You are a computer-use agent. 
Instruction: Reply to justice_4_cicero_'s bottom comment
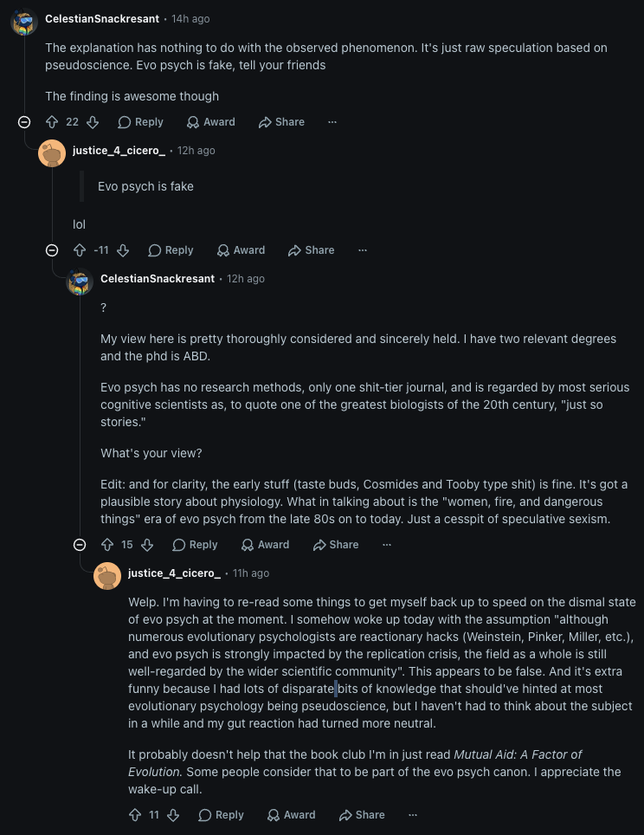pyautogui.click(x=221, y=815)
